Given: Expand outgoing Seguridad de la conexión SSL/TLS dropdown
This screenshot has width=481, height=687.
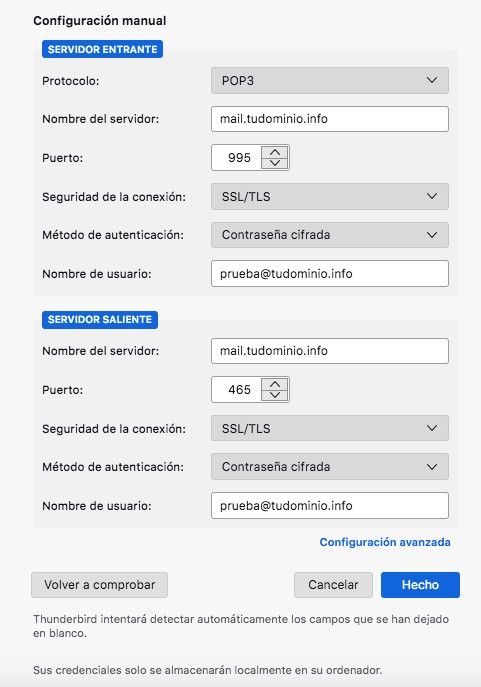Looking at the screenshot, I should pos(330,428).
